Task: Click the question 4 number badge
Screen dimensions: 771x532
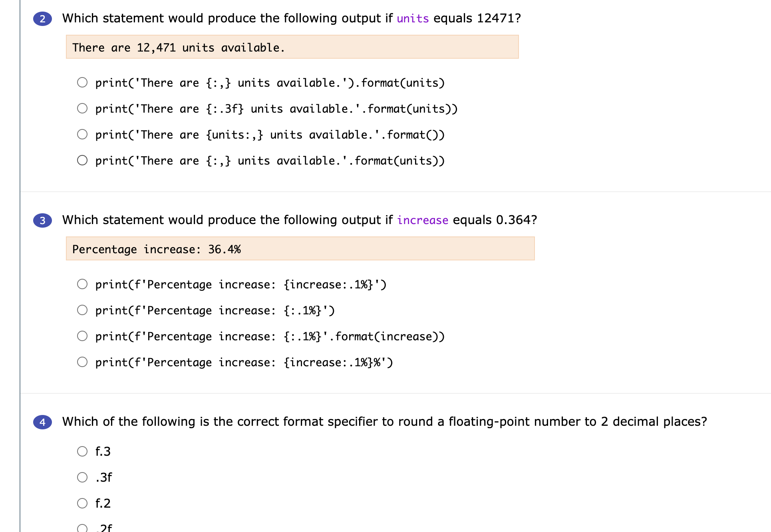Action: [x=42, y=422]
